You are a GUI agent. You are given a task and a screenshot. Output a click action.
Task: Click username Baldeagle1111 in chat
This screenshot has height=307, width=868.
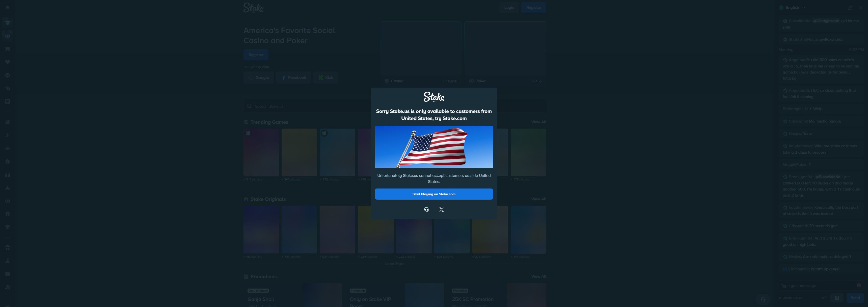797,109
